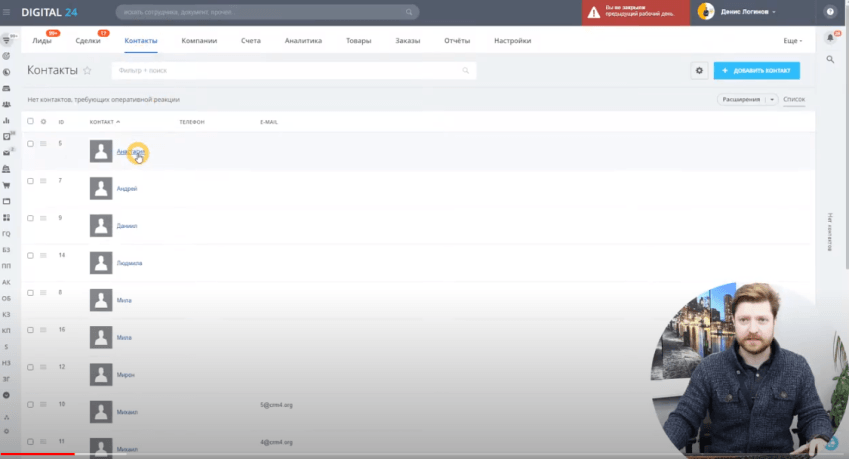The image size is (849, 459).
Task: Open the gear icon at sidebar bottom
Action: click(x=6, y=431)
